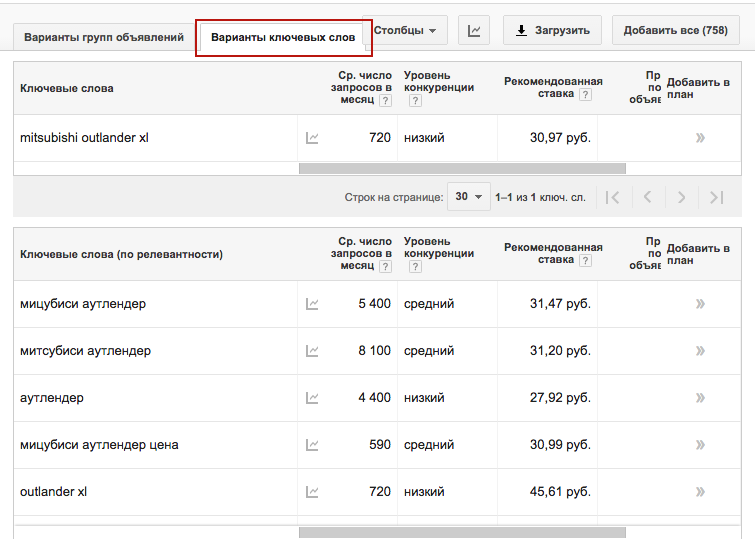The width and height of the screenshot is (755, 539).
Task: Click the chart toggle button in toolbar
Action: pos(474,30)
